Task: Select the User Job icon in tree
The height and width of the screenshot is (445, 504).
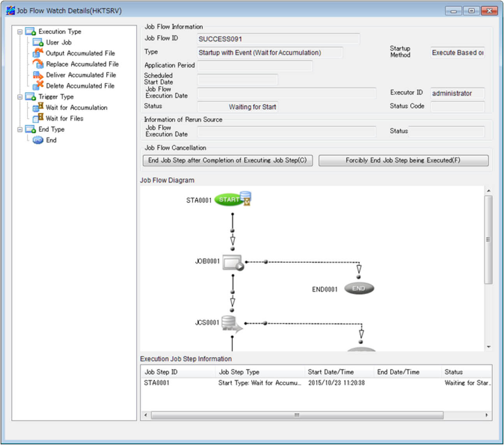Action: click(38, 42)
